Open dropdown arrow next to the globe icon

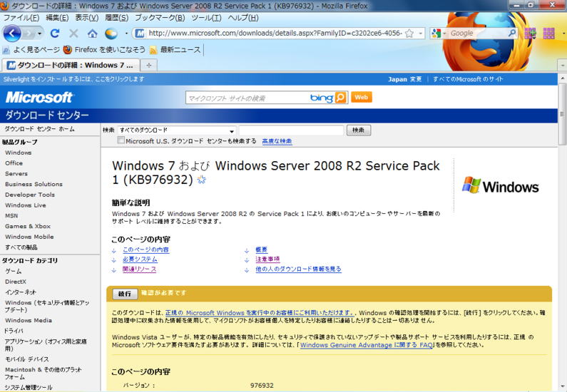click(126, 33)
